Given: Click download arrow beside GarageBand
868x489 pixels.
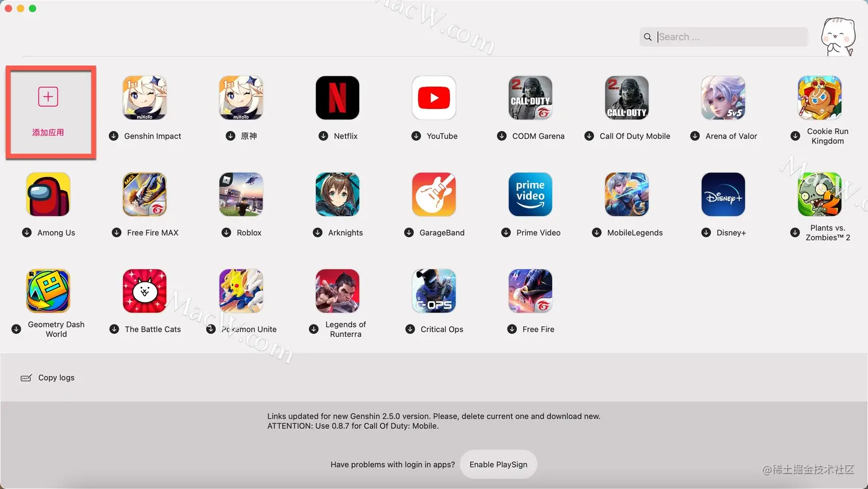Looking at the screenshot, I should pos(409,233).
